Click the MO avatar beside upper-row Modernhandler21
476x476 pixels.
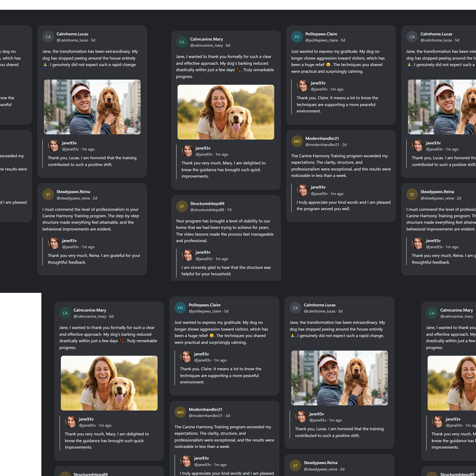tap(297, 141)
